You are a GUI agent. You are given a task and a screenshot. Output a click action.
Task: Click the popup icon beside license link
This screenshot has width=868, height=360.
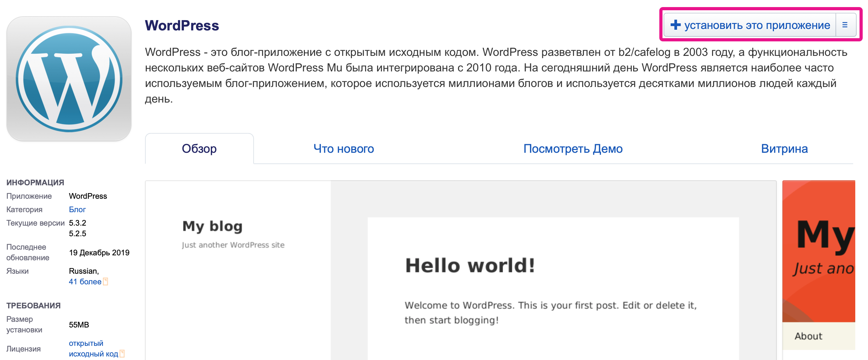click(x=122, y=354)
